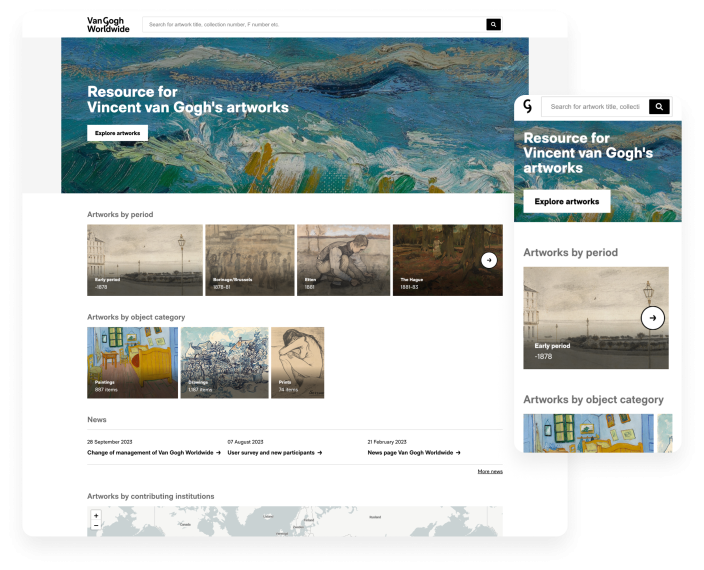The height and width of the screenshot is (570, 704).
Task: Click the News section heading
Action: coord(97,420)
